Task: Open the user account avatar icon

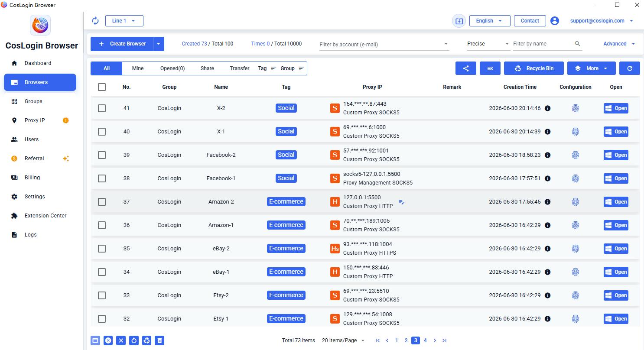Action: click(x=555, y=21)
